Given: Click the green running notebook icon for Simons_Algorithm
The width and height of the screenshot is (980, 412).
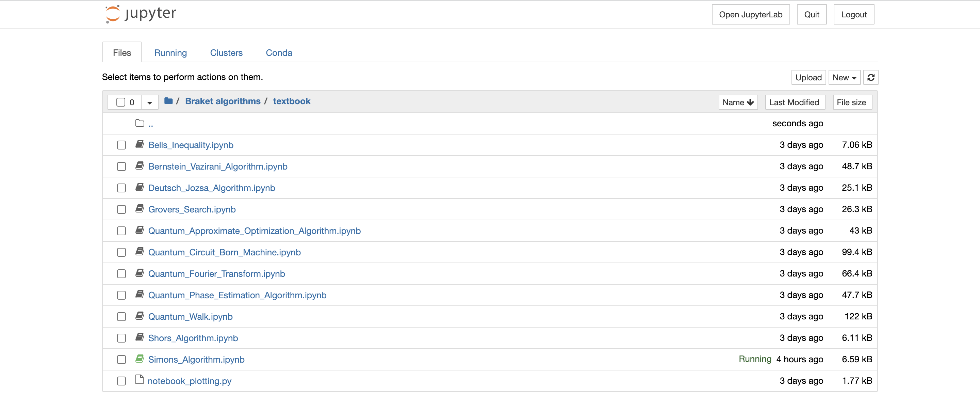Looking at the screenshot, I should click(140, 359).
